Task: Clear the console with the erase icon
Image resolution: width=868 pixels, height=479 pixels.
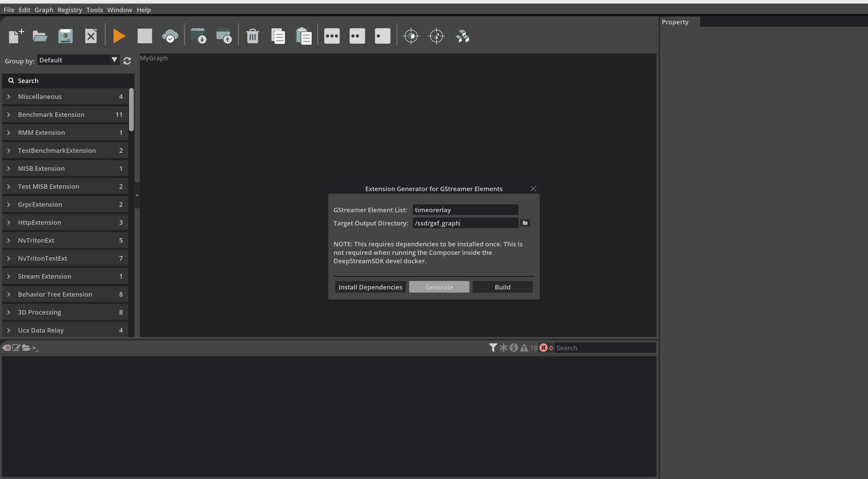Action: [x=6, y=348]
